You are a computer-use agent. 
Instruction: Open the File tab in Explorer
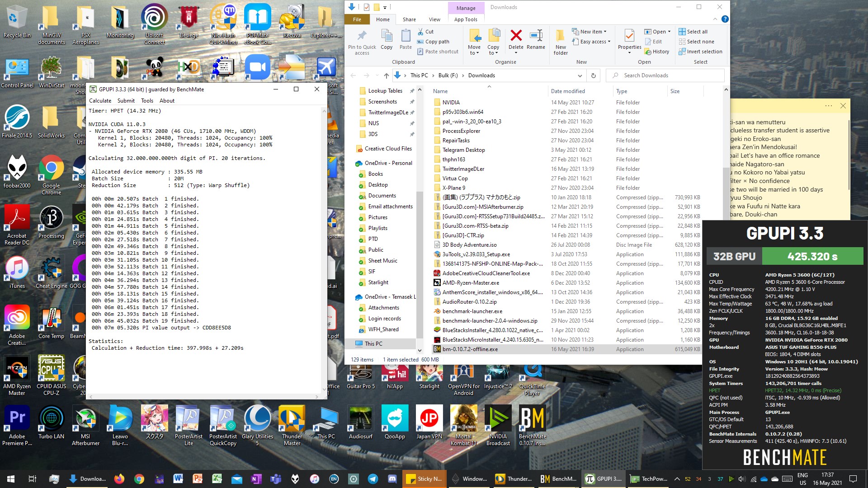pos(357,19)
